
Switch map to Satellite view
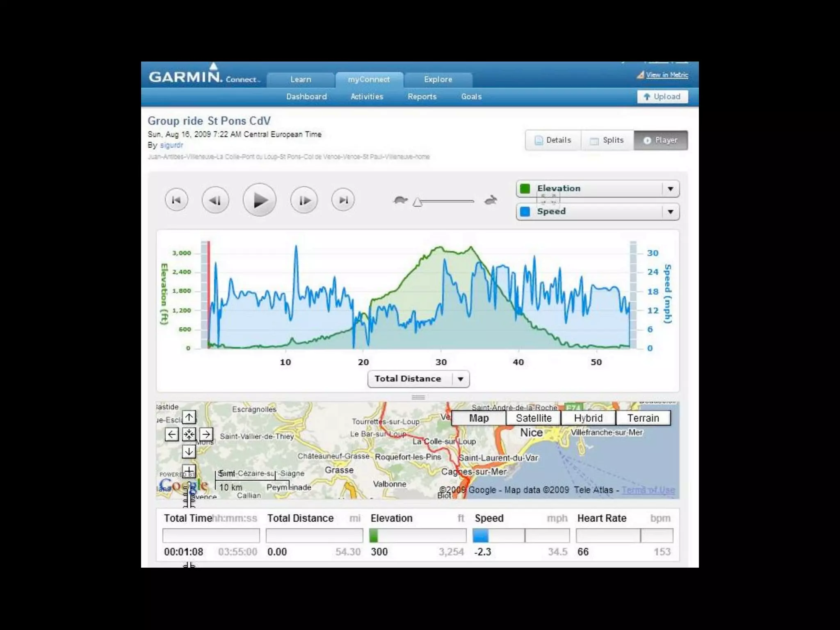[x=533, y=418]
